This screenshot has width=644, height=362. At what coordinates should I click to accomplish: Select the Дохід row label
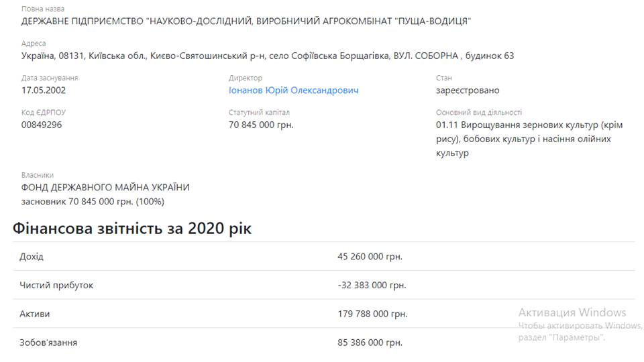click(x=32, y=257)
